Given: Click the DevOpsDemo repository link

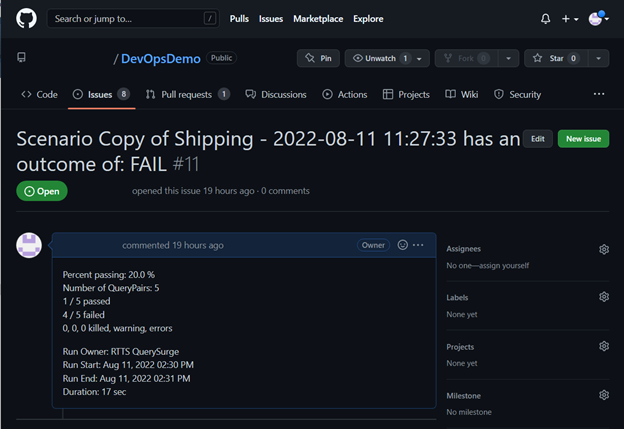Looking at the screenshot, I should point(164,59).
